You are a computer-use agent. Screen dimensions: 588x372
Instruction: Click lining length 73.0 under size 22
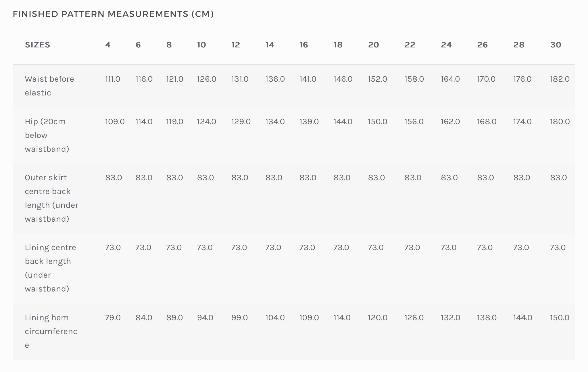click(412, 248)
